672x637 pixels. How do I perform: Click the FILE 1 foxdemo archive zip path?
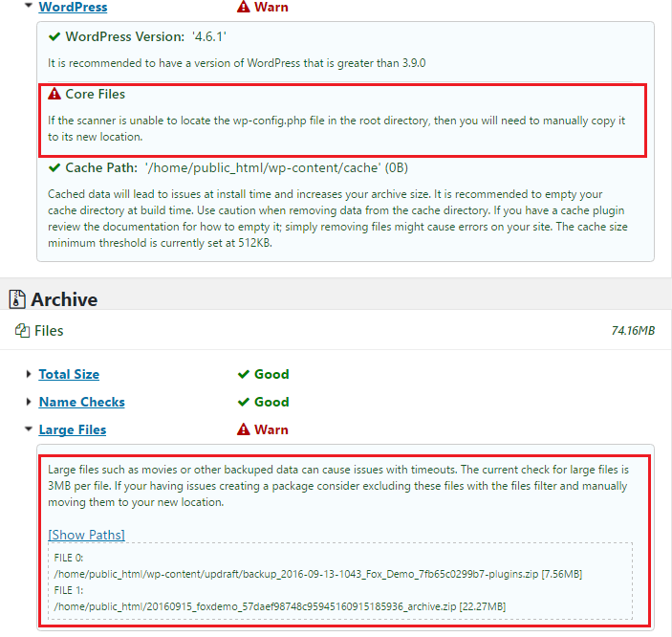(279, 606)
